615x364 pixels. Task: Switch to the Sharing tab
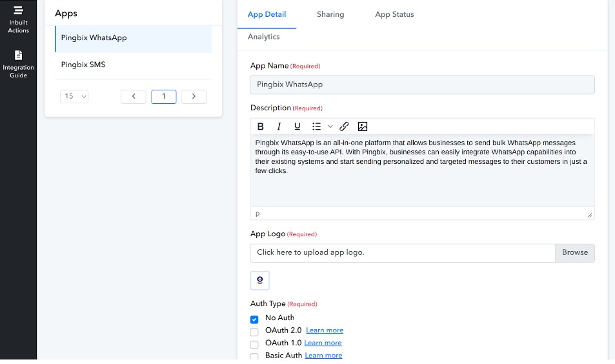330,14
